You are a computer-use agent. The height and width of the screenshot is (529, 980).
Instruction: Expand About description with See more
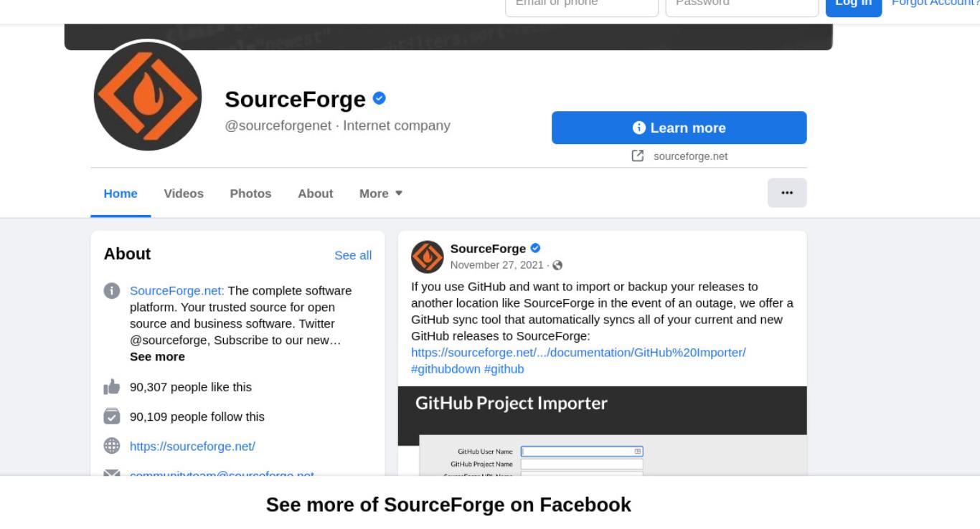point(157,357)
